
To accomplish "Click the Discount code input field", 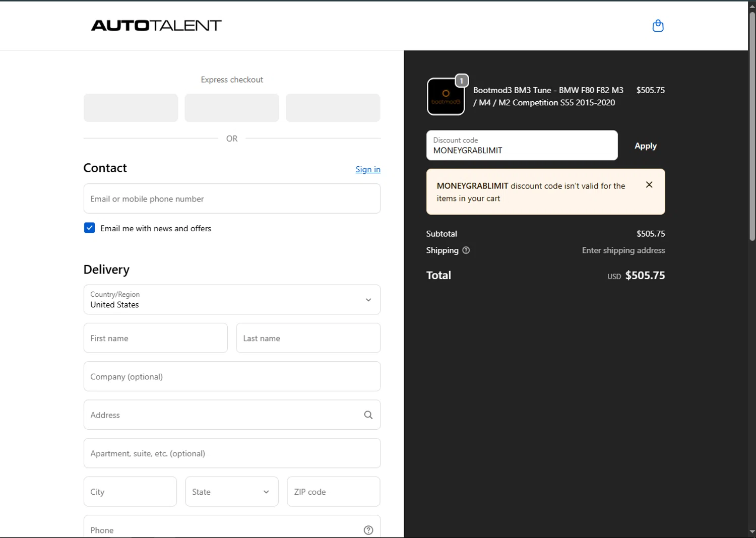I will pos(522,146).
